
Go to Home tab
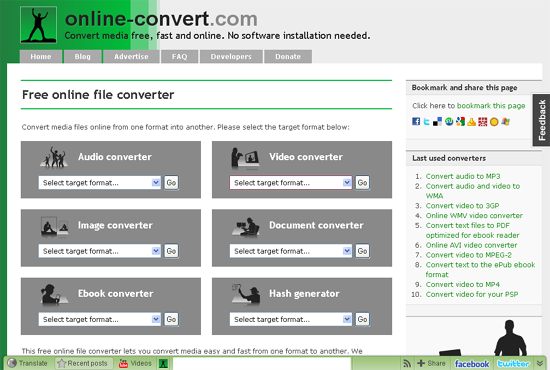point(41,56)
